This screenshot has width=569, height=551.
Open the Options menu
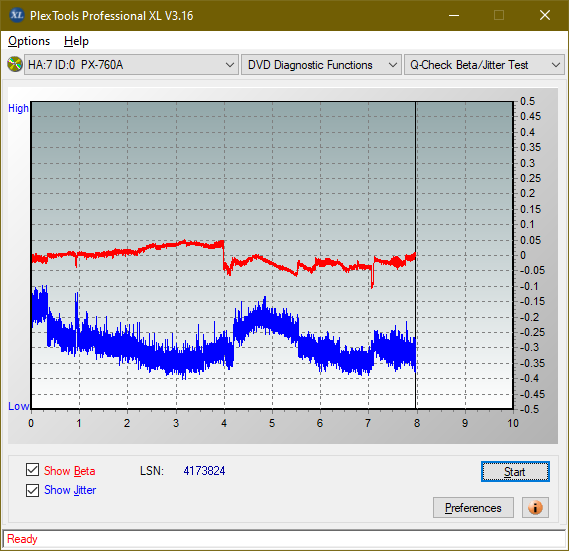[29, 41]
